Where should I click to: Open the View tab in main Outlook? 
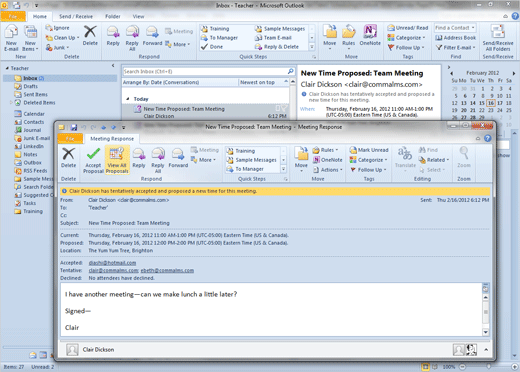click(x=138, y=16)
